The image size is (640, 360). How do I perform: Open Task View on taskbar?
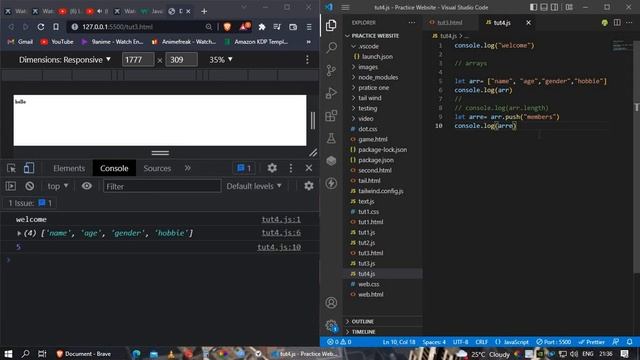(x=42, y=354)
